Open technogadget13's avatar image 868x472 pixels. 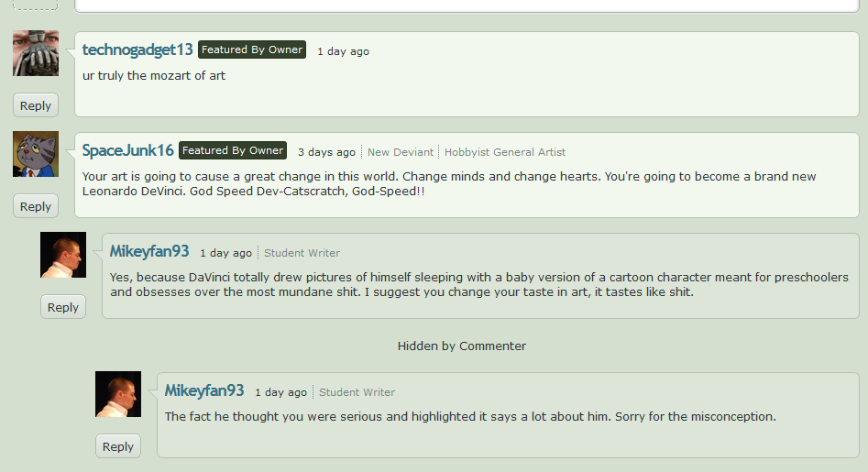(36, 53)
